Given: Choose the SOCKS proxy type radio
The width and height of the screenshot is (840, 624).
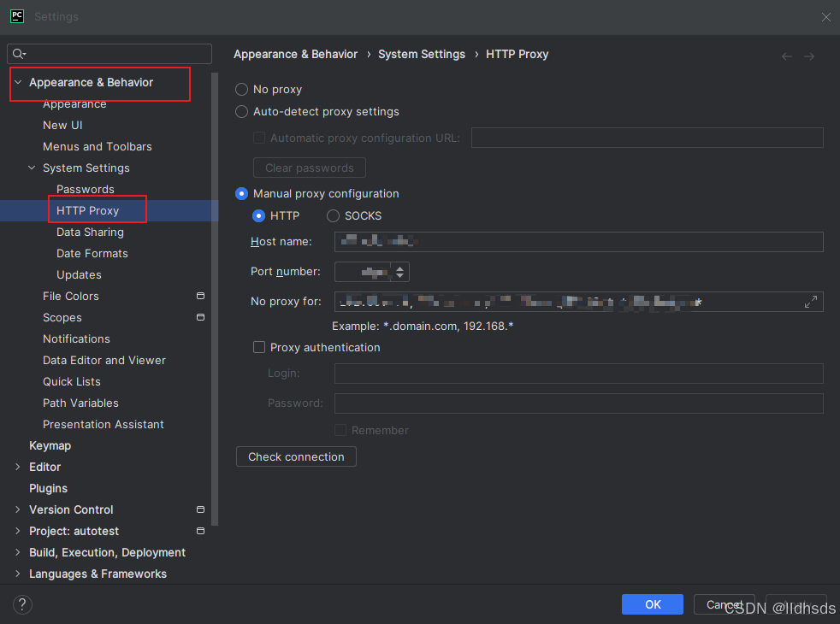Looking at the screenshot, I should pyautogui.click(x=334, y=215).
